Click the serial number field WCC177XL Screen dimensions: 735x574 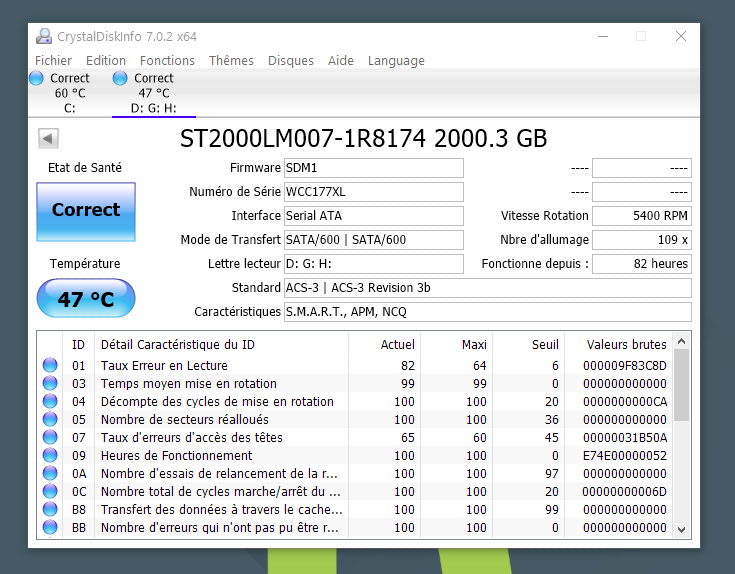[x=374, y=192]
